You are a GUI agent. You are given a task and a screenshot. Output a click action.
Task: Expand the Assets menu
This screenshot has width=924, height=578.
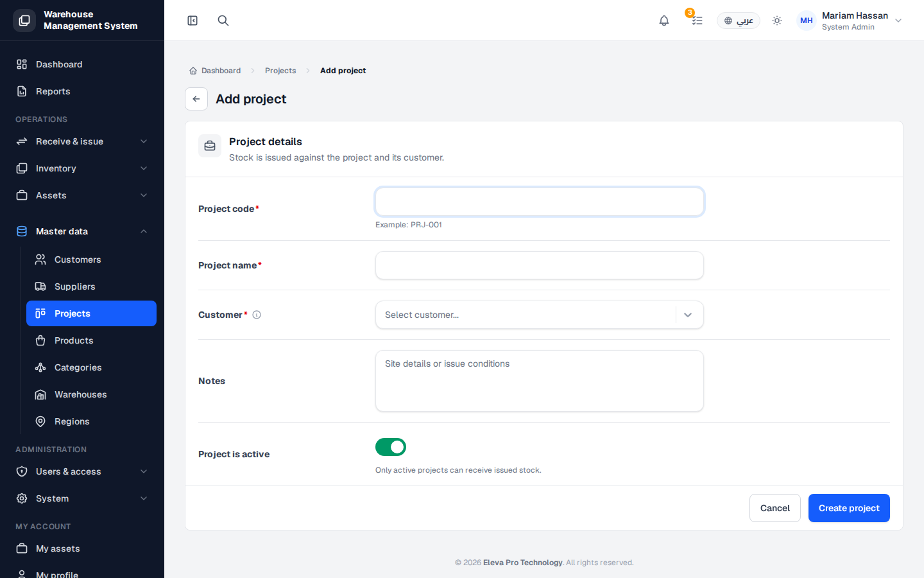tap(82, 195)
